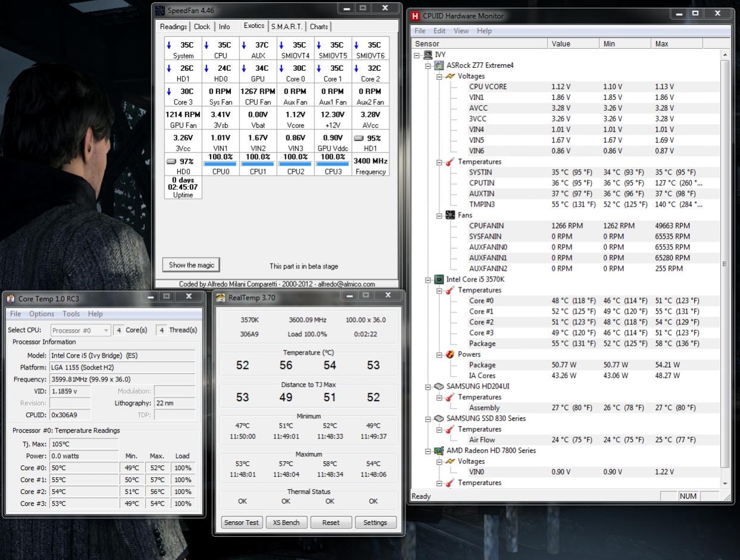Open the Select CPU Processor #0 dropdown
Screen dimensions: 740x560
80,330
